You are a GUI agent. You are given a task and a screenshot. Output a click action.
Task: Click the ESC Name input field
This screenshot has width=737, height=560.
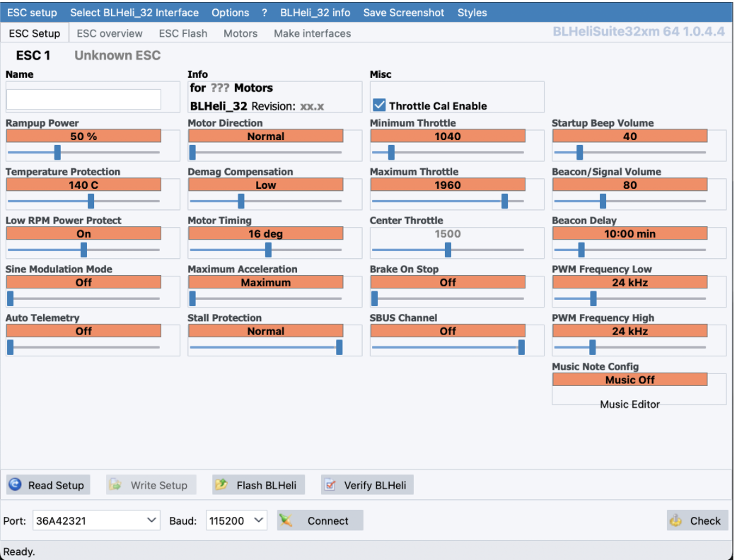pyautogui.click(x=83, y=99)
